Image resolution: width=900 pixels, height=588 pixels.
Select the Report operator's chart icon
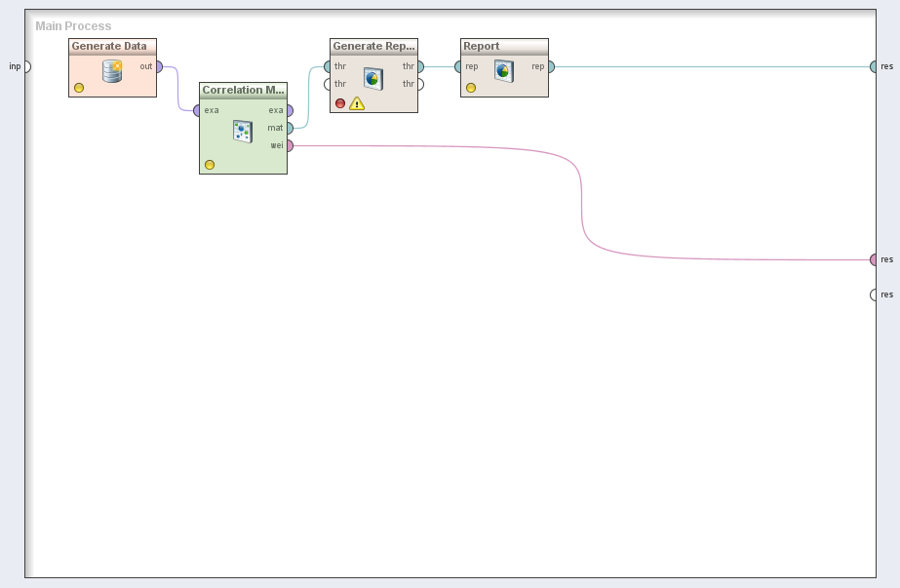click(x=503, y=70)
